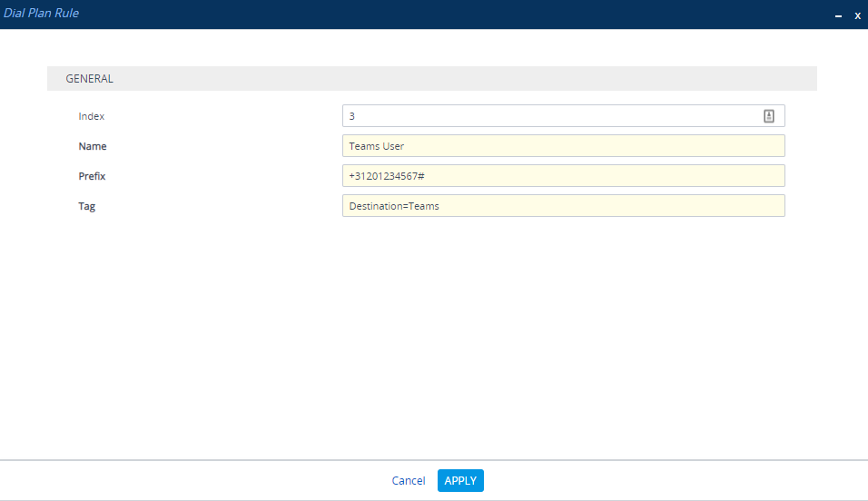Click the empty footer area left of Cancel
The width and height of the screenshot is (868, 501).
182,481
